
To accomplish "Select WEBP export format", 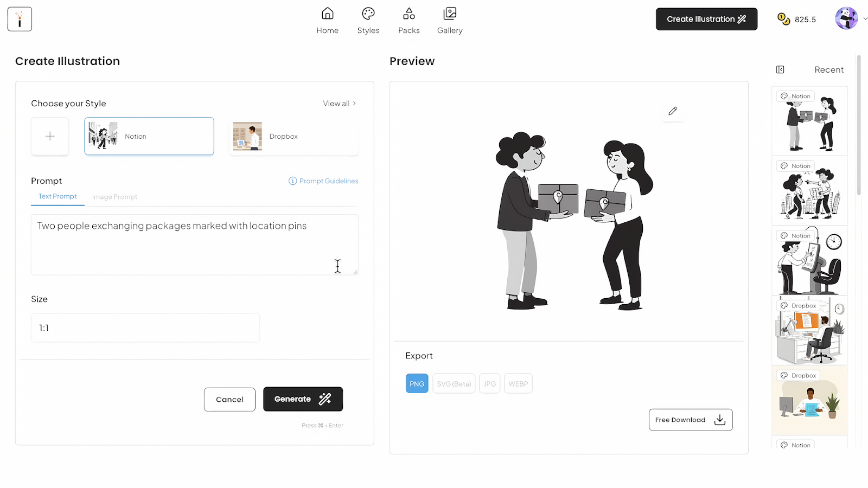I will coord(518,383).
